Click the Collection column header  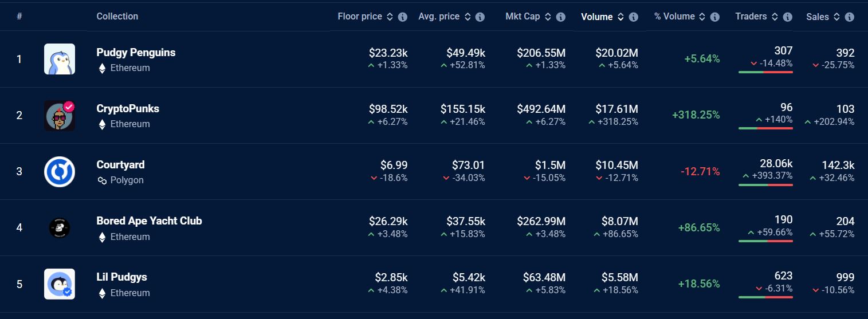tap(117, 17)
